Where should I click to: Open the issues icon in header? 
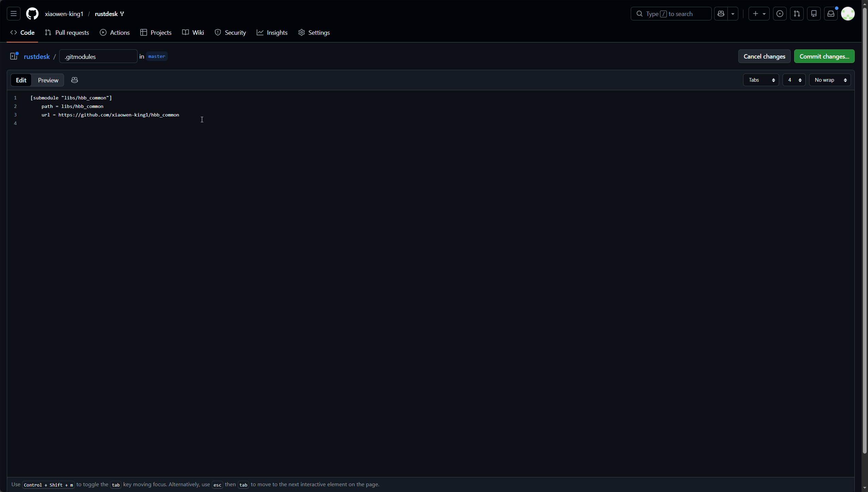coord(779,14)
